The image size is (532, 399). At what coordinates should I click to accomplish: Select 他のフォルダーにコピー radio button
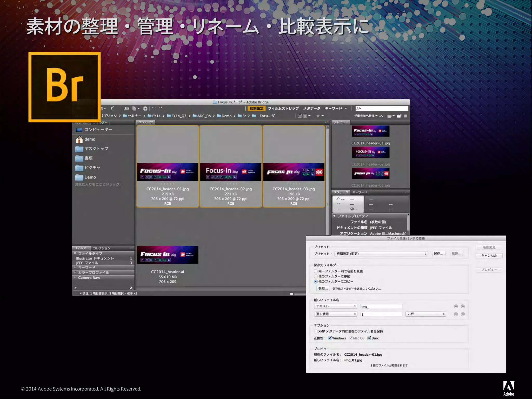pos(316,282)
